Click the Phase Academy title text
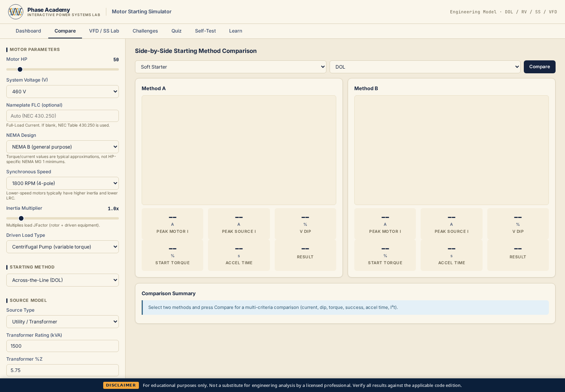This screenshot has height=392, width=565. (x=49, y=10)
